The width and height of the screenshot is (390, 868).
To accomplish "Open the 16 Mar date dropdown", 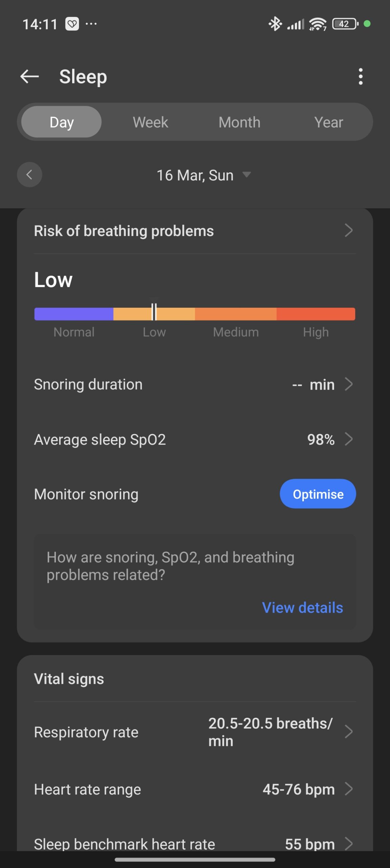I will (x=203, y=175).
